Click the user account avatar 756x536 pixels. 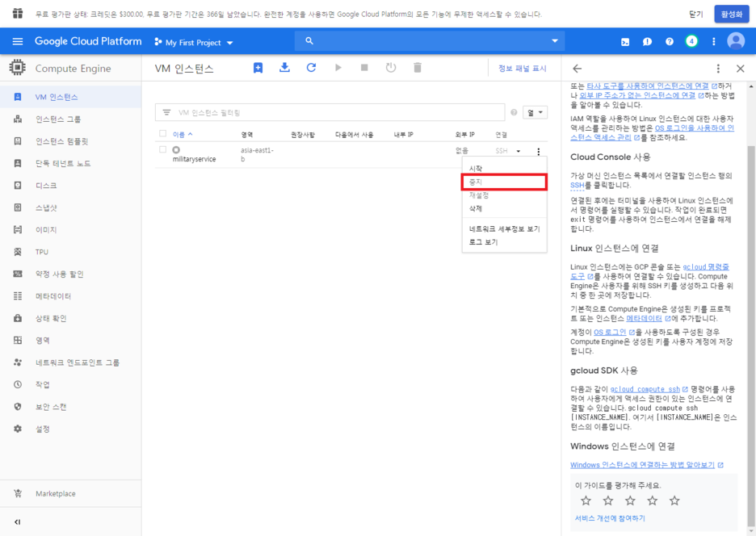coord(736,41)
